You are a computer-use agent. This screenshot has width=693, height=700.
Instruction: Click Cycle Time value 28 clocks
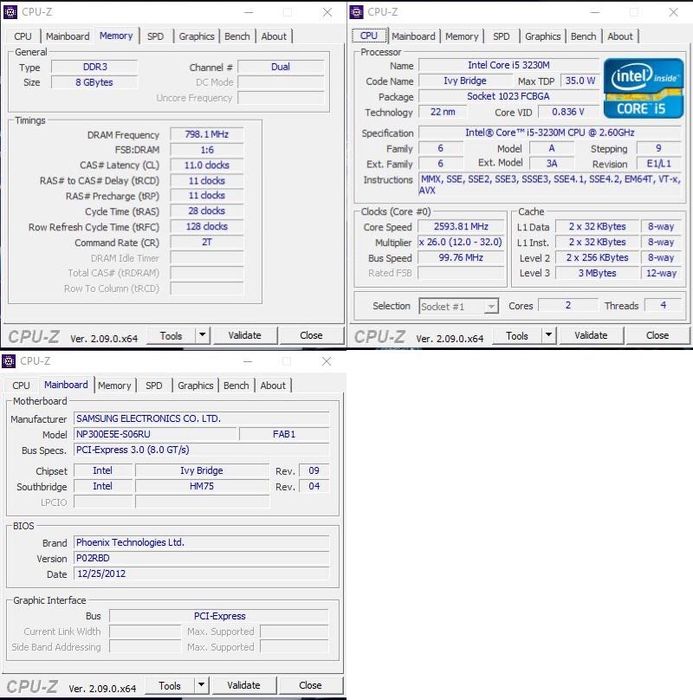tap(207, 211)
